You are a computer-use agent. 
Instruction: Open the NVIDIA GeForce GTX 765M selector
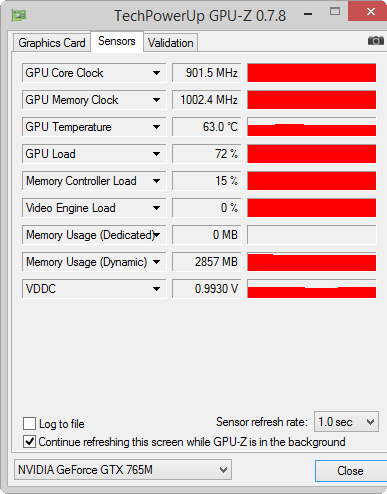(x=123, y=470)
